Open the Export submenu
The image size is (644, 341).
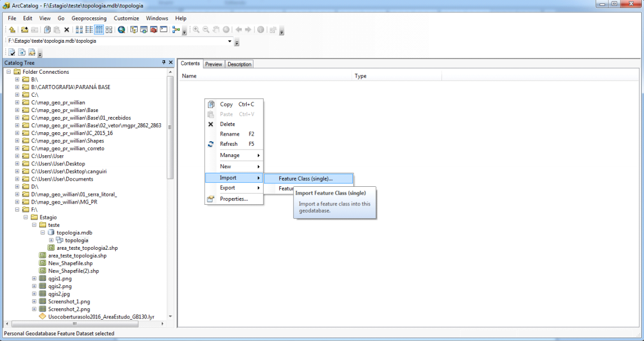click(x=234, y=187)
